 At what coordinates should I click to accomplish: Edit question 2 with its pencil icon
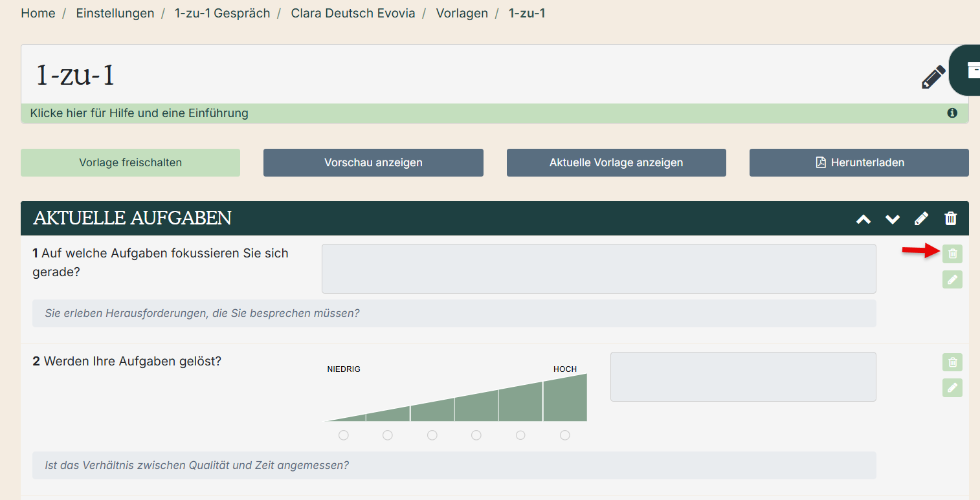click(952, 388)
